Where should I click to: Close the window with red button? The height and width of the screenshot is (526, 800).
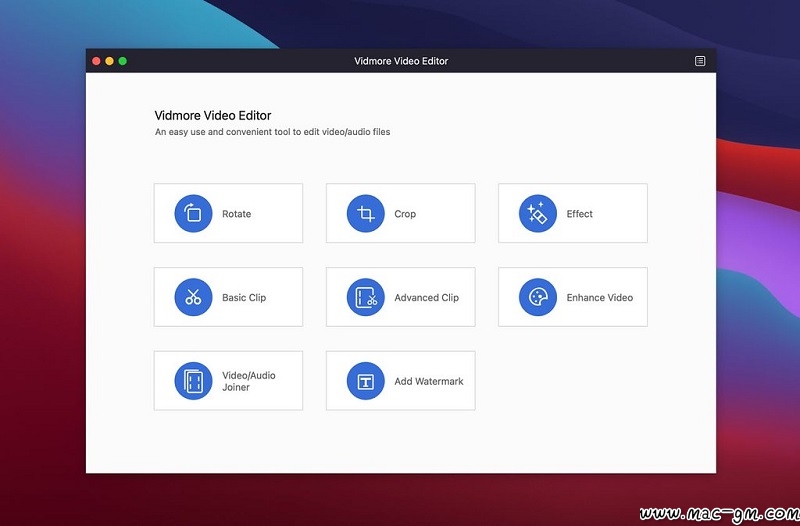tap(96, 61)
